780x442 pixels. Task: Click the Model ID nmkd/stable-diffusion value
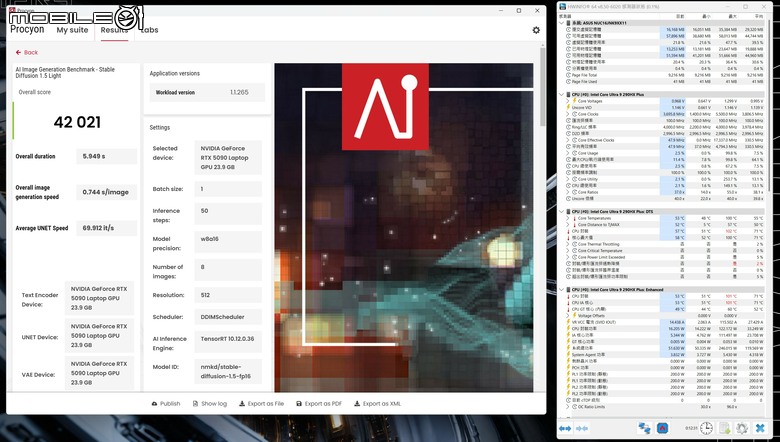point(228,371)
